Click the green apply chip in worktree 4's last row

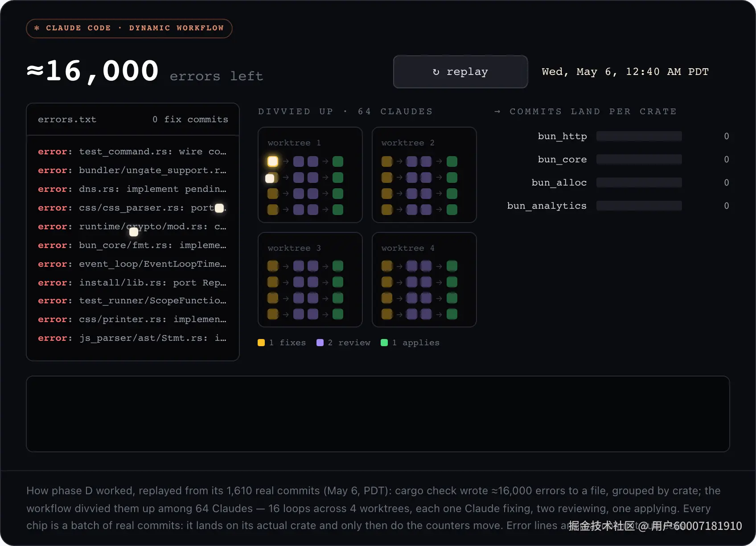point(452,314)
